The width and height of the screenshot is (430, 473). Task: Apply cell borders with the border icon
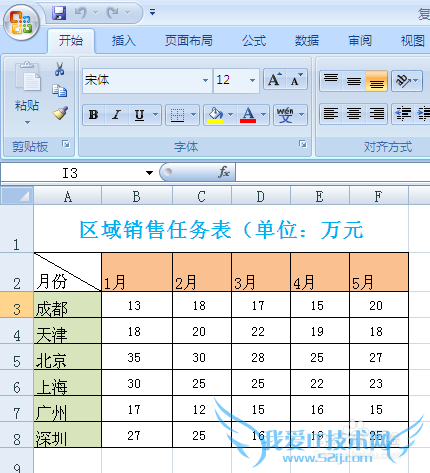[x=177, y=115]
